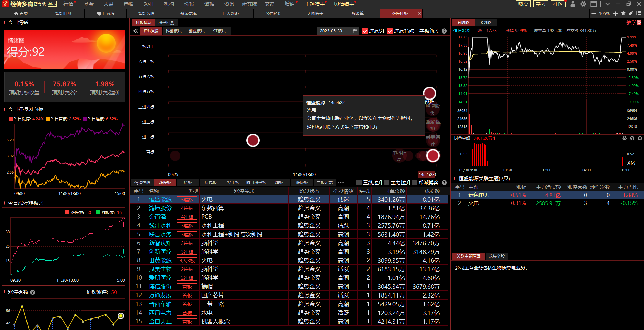This screenshot has height=330, width=644.
Task: Click the 14:51:23 timeline marker
Action: click(x=427, y=174)
